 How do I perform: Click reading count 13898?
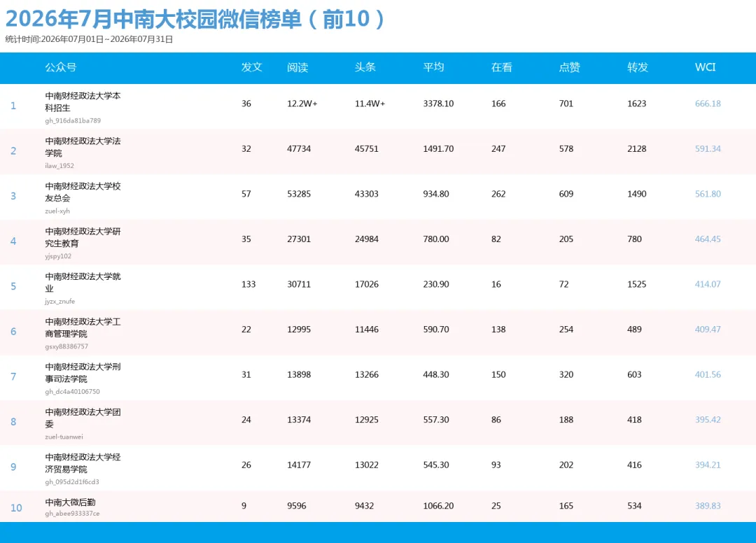299,375
